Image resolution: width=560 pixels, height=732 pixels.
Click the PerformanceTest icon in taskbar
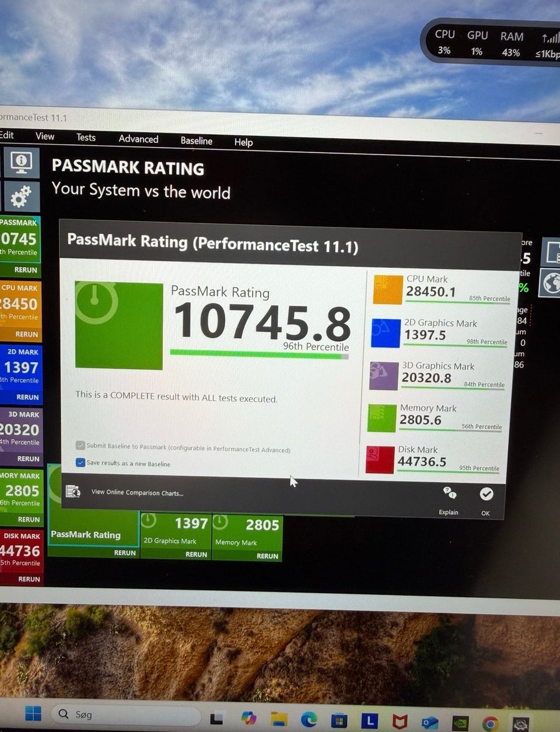(520, 724)
